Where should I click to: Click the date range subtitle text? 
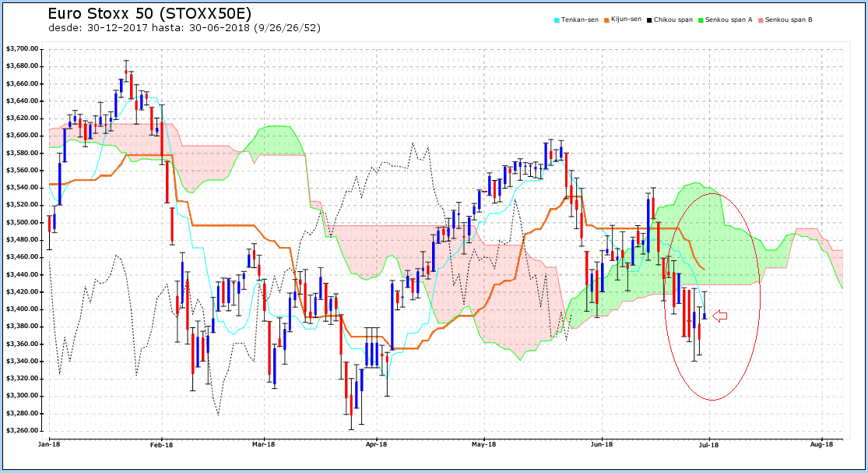184,28
